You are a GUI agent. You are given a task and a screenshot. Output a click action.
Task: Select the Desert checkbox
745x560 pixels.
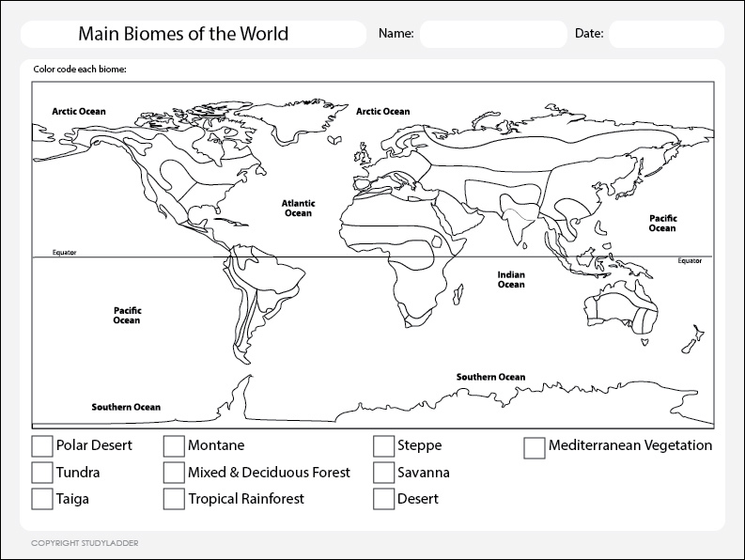(x=383, y=498)
